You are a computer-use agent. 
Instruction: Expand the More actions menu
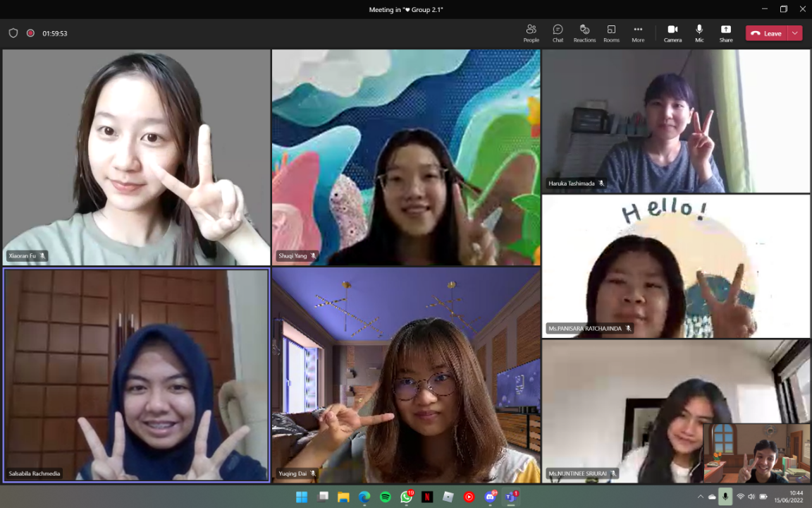(x=638, y=32)
